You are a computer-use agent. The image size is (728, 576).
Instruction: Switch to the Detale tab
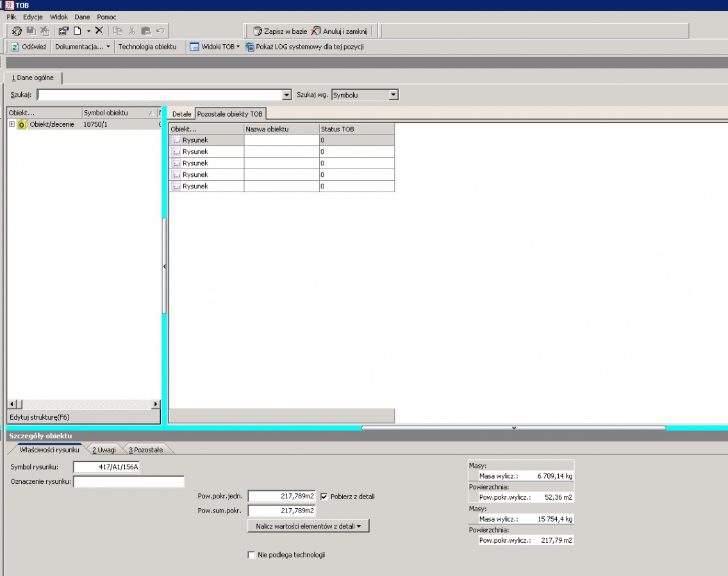[x=181, y=114]
